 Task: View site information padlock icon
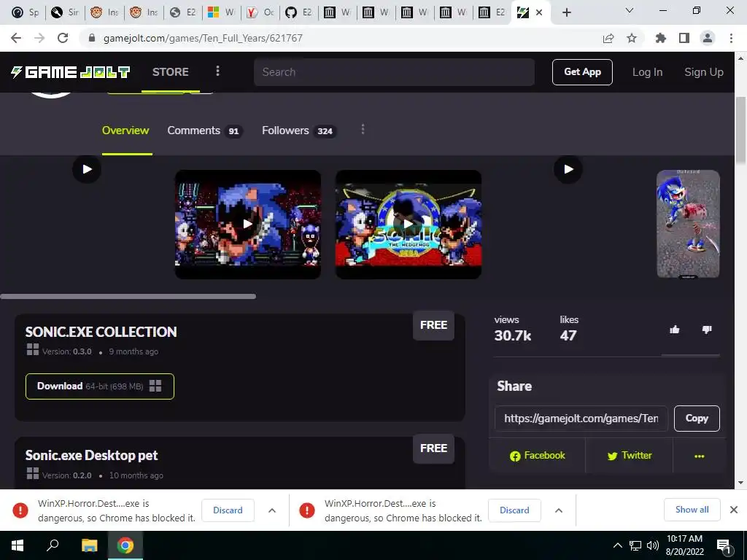pyautogui.click(x=92, y=38)
